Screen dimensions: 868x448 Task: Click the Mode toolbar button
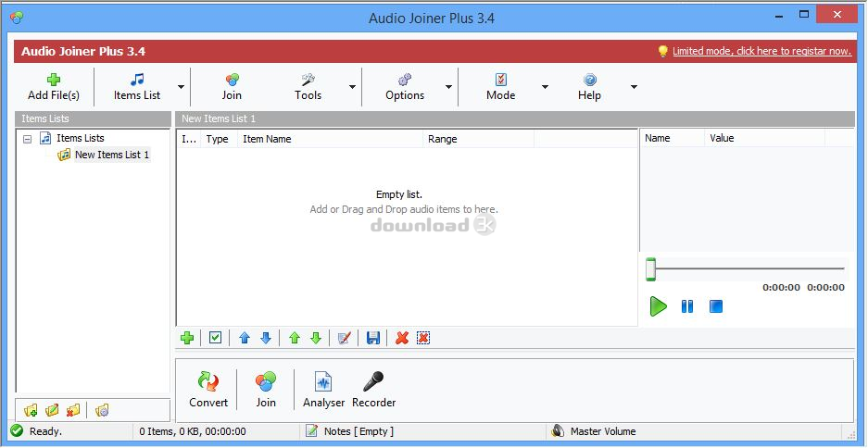(500, 87)
